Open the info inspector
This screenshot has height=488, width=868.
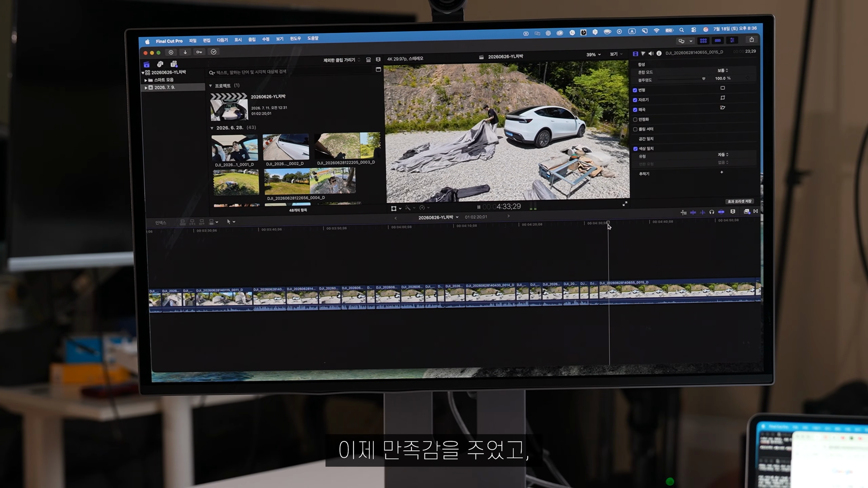pos(659,53)
